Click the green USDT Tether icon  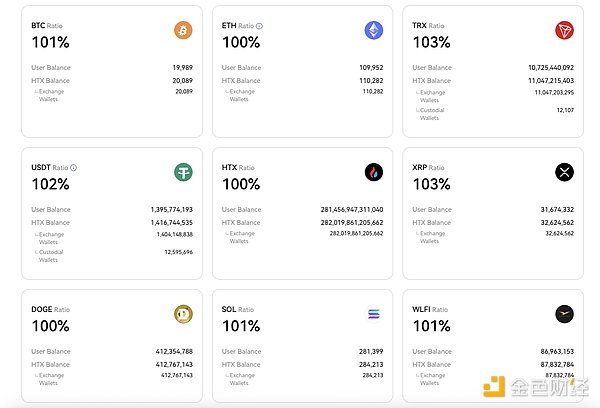(x=183, y=172)
